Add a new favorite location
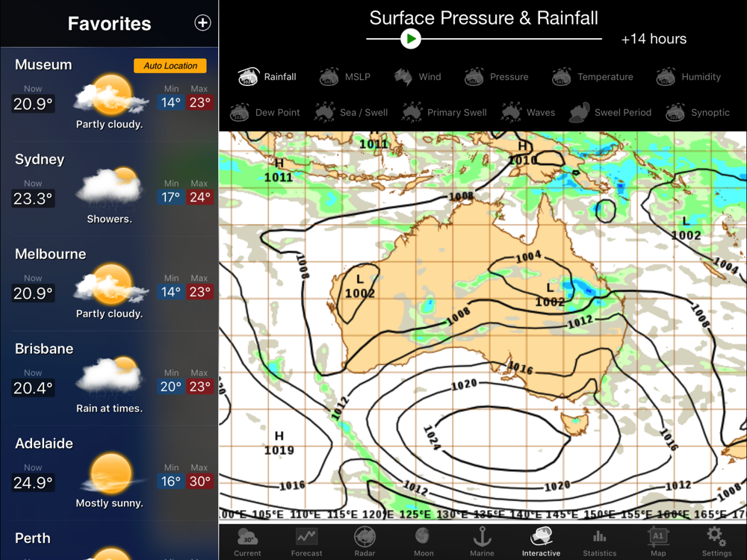This screenshot has height=560, width=747. tap(202, 22)
